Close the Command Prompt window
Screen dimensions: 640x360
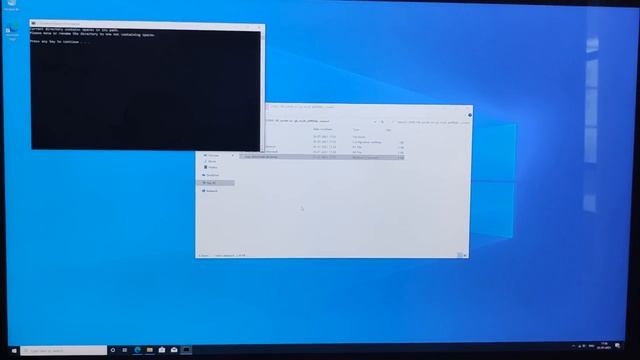point(259,27)
